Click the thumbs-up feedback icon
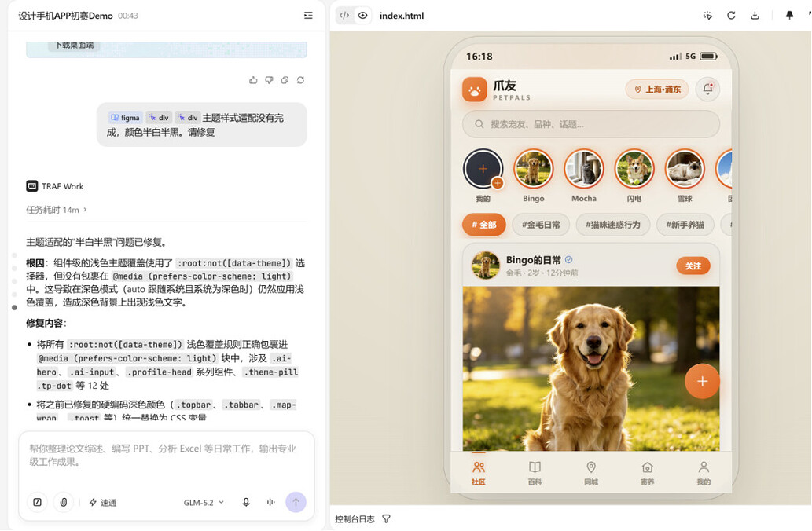 [253, 80]
